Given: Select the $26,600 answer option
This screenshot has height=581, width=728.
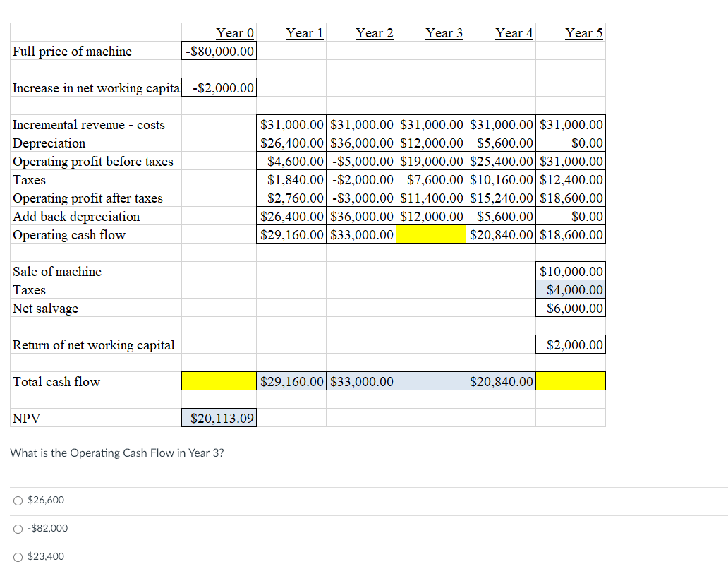Looking at the screenshot, I should click(x=18, y=500).
